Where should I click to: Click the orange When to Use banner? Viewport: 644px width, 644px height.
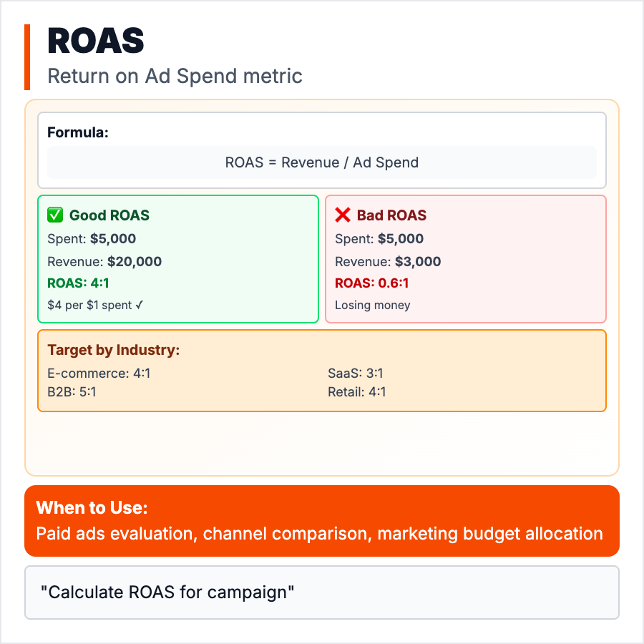[x=321, y=521]
